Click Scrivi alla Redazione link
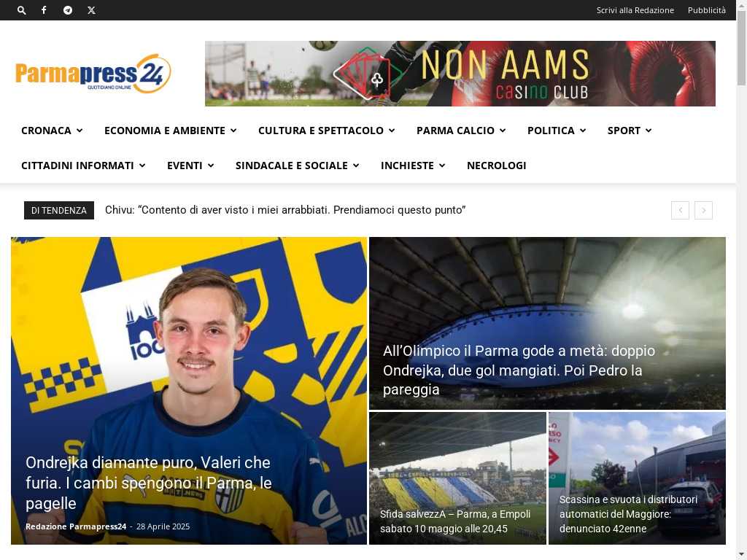 tap(635, 10)
